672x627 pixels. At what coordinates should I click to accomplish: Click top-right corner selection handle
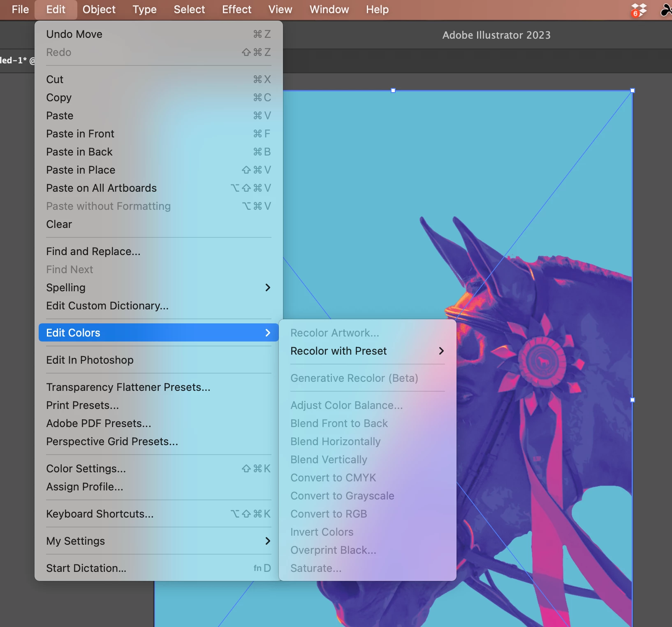pos(633,91)
